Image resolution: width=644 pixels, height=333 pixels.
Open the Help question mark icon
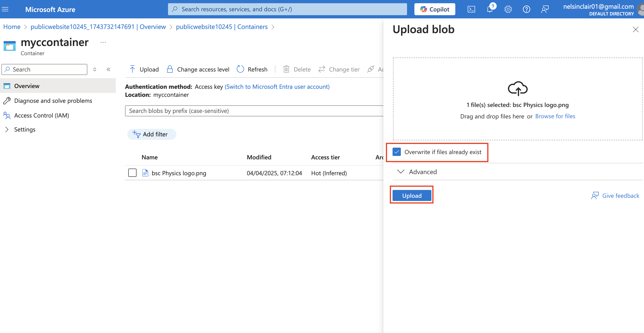coord(526,9)
